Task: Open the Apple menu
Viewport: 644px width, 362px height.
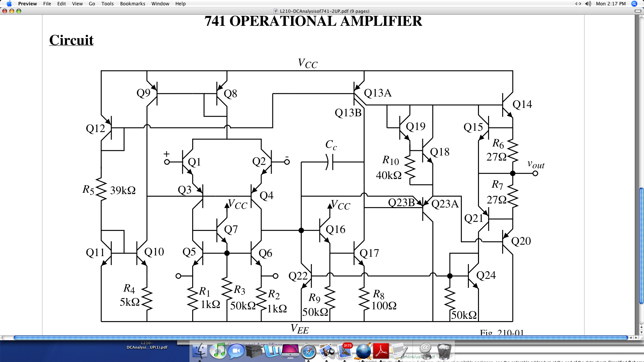Action: (9, 4)
